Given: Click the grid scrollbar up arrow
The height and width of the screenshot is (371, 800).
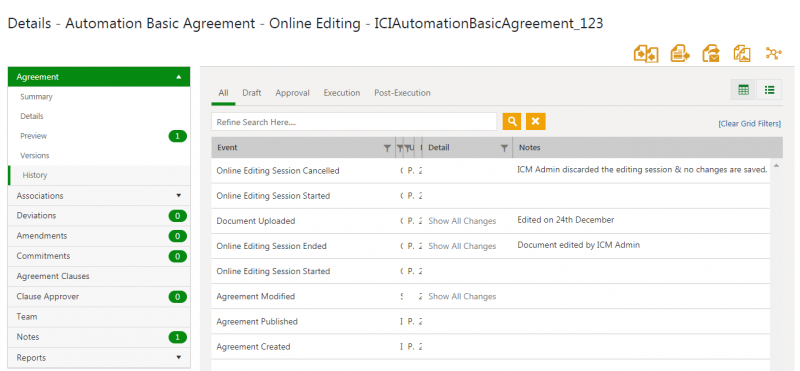Looking at the screenshot, I should click(x=777, y=165).
